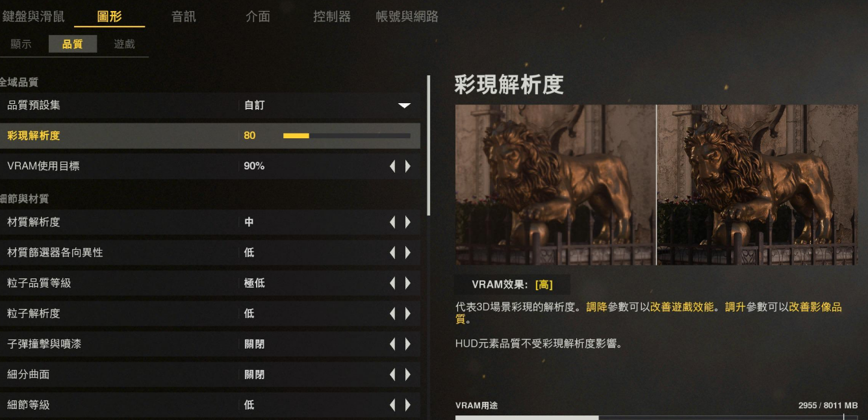
Task: Lower 粒子解析度 using left arrow
Action: (x=392, y=314)
